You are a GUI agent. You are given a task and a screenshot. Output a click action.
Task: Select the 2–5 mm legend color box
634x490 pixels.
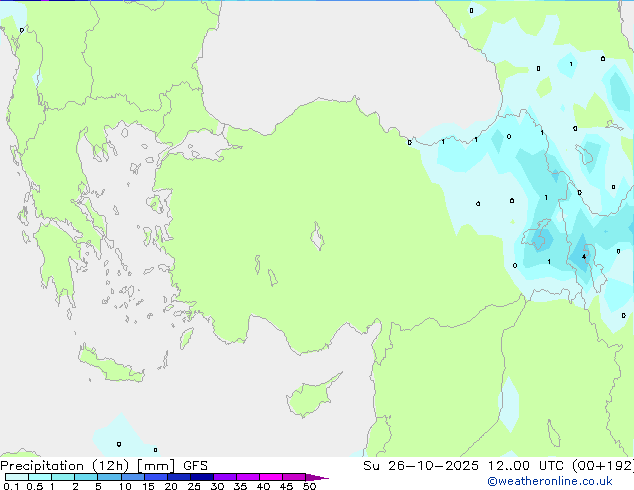pos(86,477)
